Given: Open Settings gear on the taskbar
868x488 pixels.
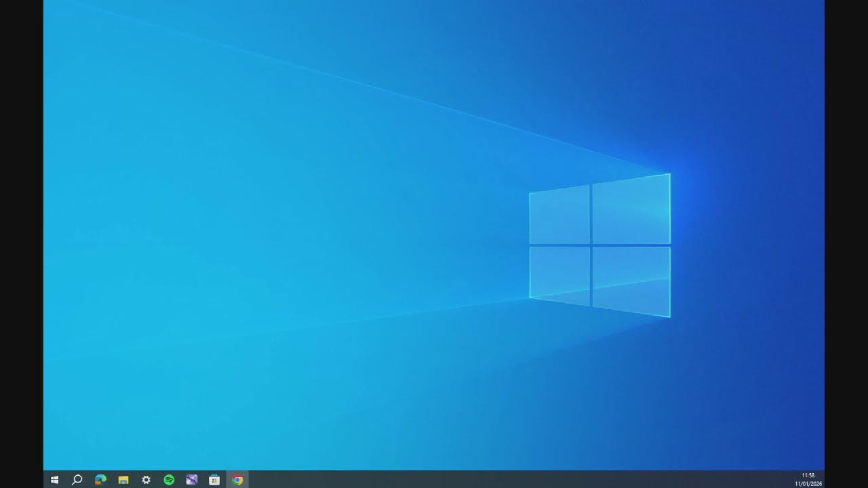Looking at the screenshot, I should (146, 480).
